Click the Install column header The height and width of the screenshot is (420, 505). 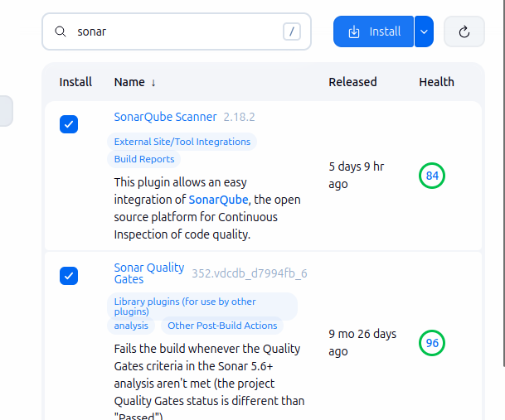point(75,82)
